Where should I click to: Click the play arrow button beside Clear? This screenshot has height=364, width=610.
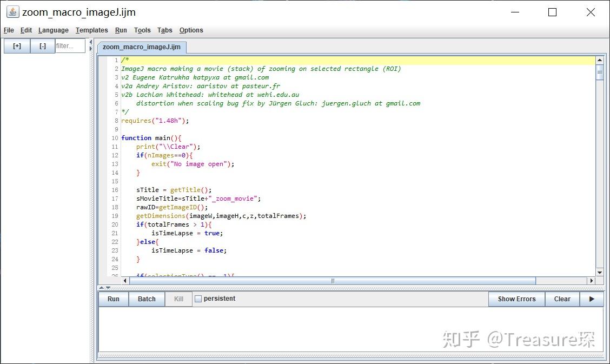592,299
